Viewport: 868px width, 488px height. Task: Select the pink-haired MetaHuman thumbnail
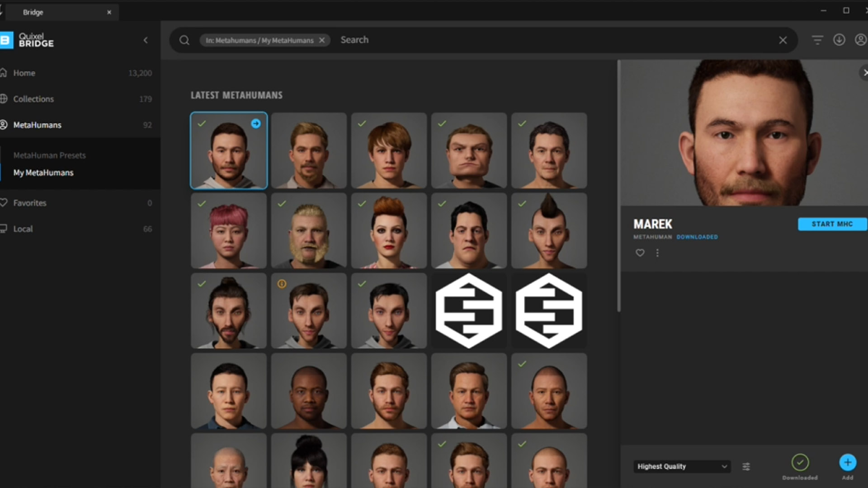pyautogui.click(x=229, y=231)
